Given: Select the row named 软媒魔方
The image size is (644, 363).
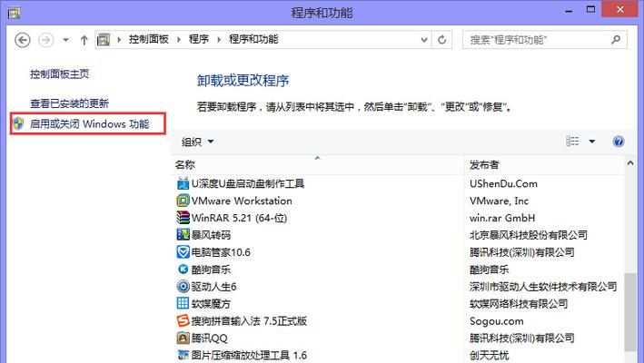Looking at the screenshot, I should 397,303.
